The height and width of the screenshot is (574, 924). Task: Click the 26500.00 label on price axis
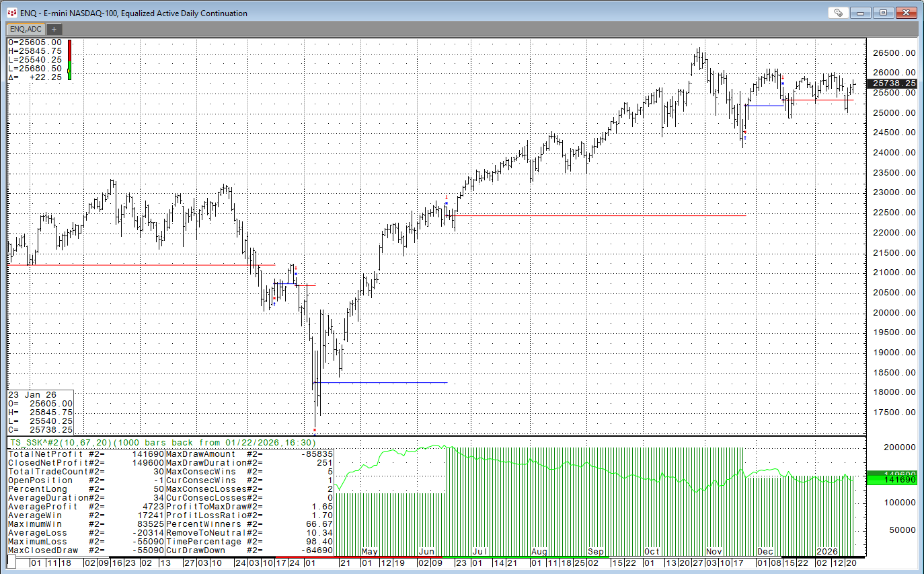coord(892,53)
